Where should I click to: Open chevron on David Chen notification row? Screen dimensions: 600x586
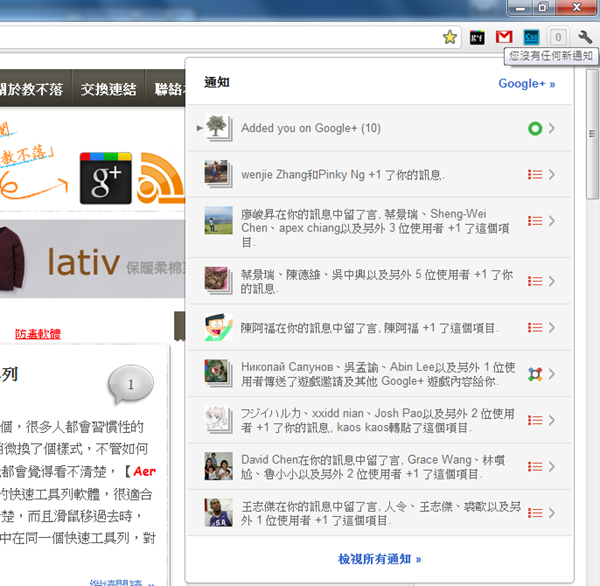coord(552,467)
